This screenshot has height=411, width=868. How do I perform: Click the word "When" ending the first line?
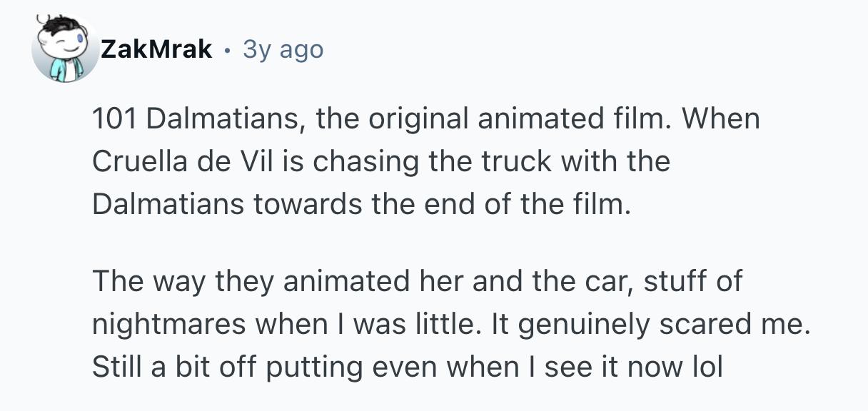pyautogui.click(x=722, y=118)
